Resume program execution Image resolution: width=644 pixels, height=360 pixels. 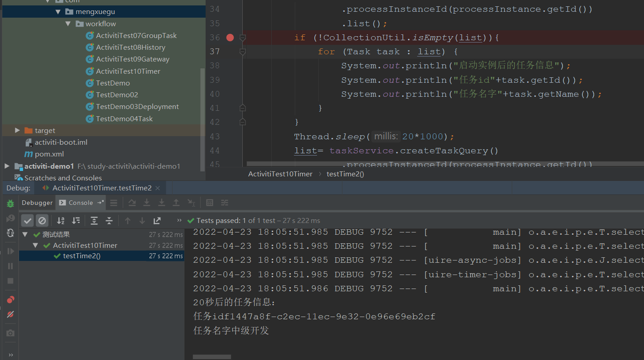click(x=10, y=251)
